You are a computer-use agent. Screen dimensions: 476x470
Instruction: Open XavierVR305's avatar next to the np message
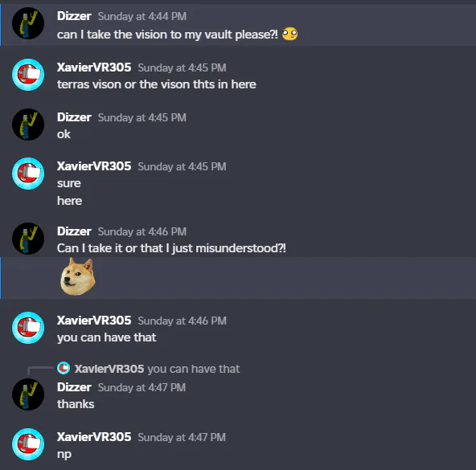point(28,444)
